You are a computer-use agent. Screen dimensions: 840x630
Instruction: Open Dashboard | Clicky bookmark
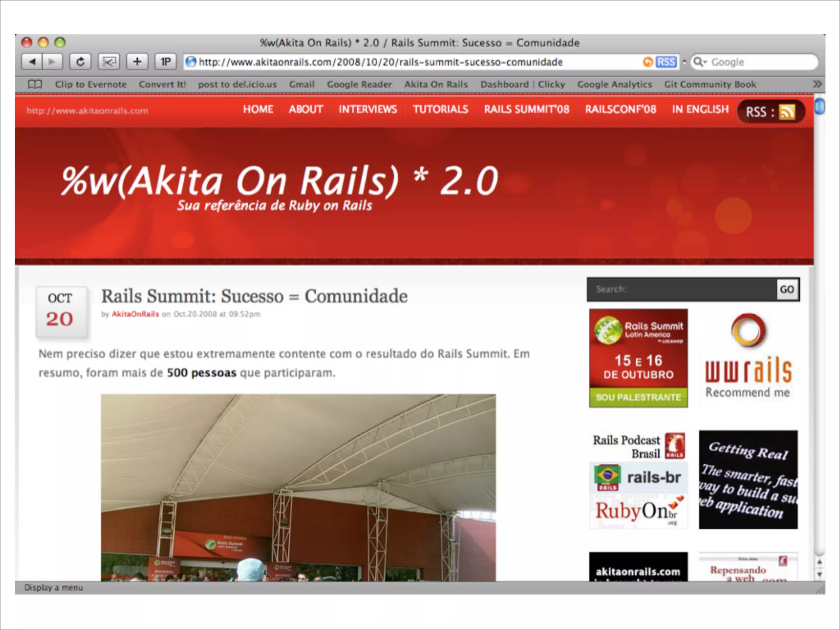coord(523,84)
